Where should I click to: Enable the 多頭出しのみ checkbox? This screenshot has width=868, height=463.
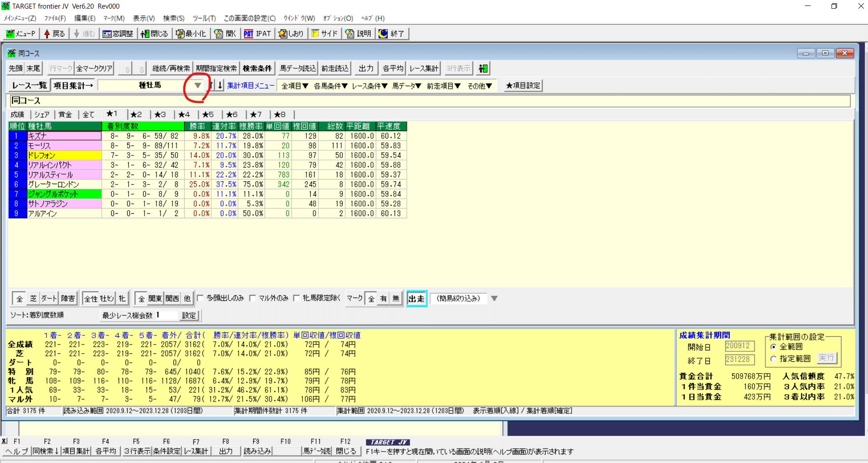tap(200, 298)
